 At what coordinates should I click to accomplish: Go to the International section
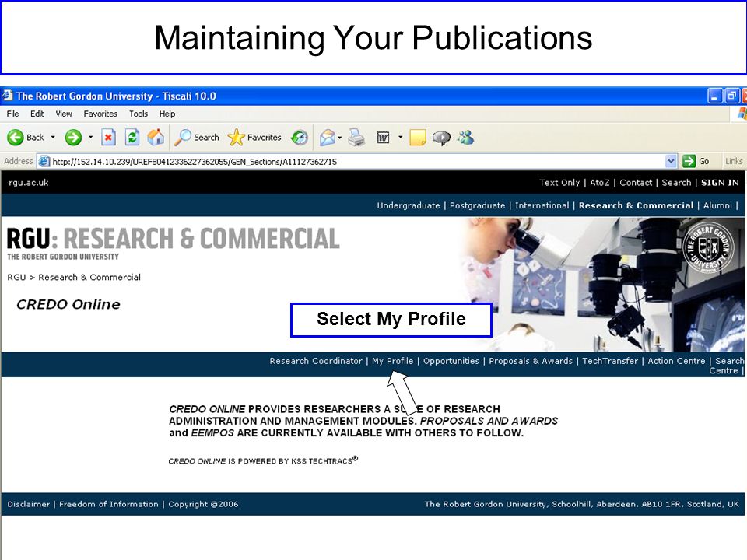click(542, 205)
